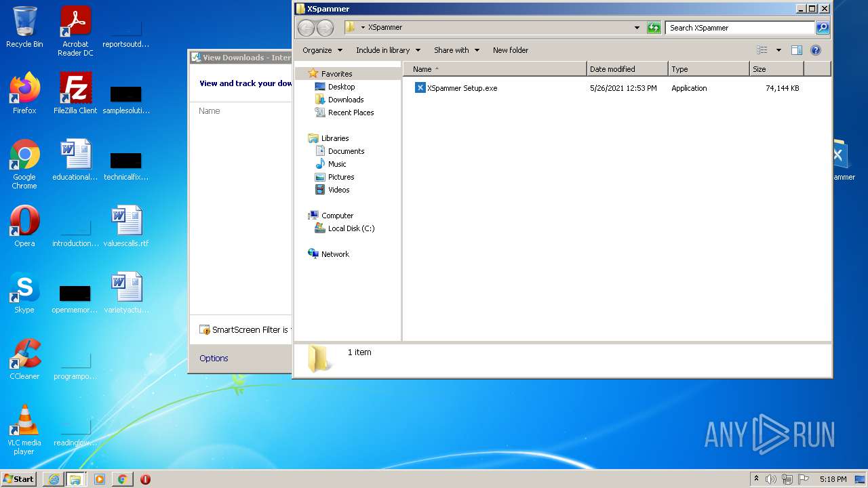Go back in Explorer navigation
This screenshot has height=488, width=868.
[307, 28]
